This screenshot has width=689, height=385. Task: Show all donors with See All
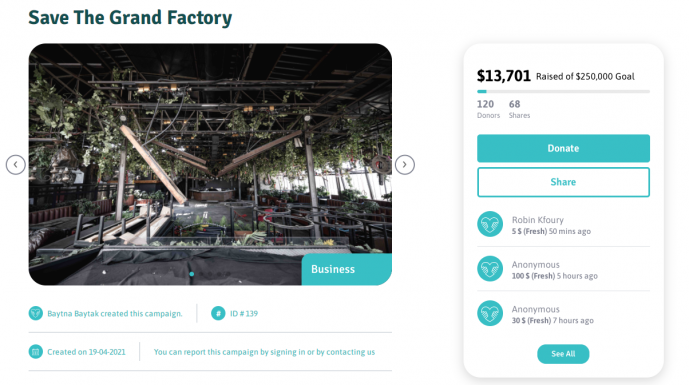coord(563,354)
